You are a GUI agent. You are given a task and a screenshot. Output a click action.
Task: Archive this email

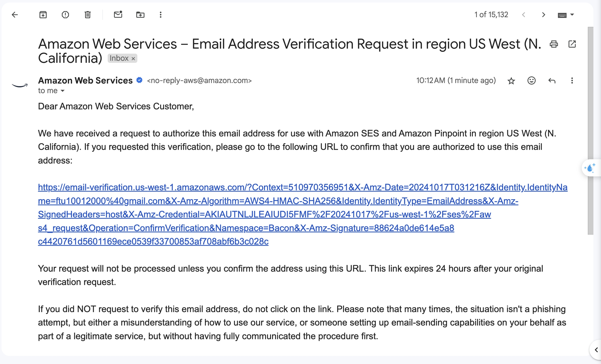coord(43,15)
